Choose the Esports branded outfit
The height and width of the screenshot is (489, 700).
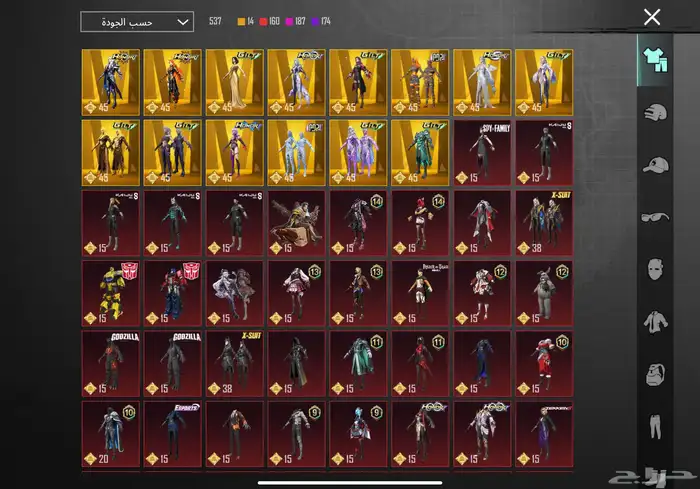click(172, 434)
